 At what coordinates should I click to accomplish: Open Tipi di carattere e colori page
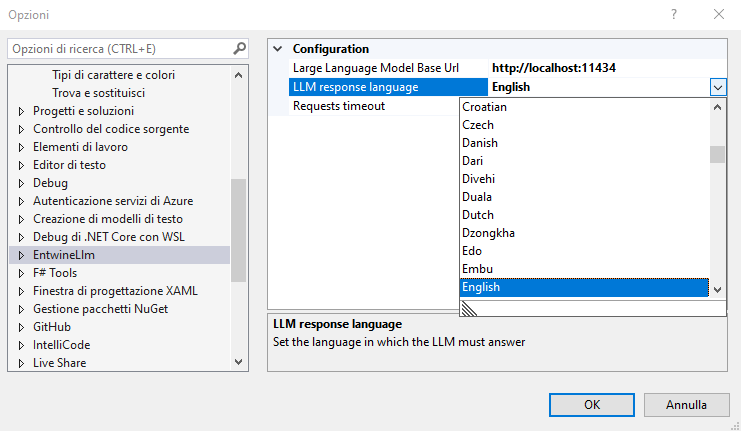coord(113,75)
